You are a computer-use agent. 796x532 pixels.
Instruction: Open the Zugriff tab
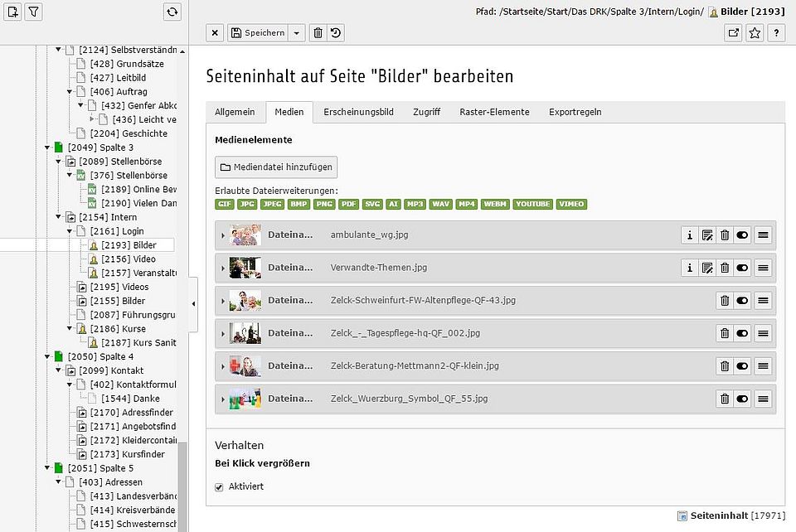426,112
